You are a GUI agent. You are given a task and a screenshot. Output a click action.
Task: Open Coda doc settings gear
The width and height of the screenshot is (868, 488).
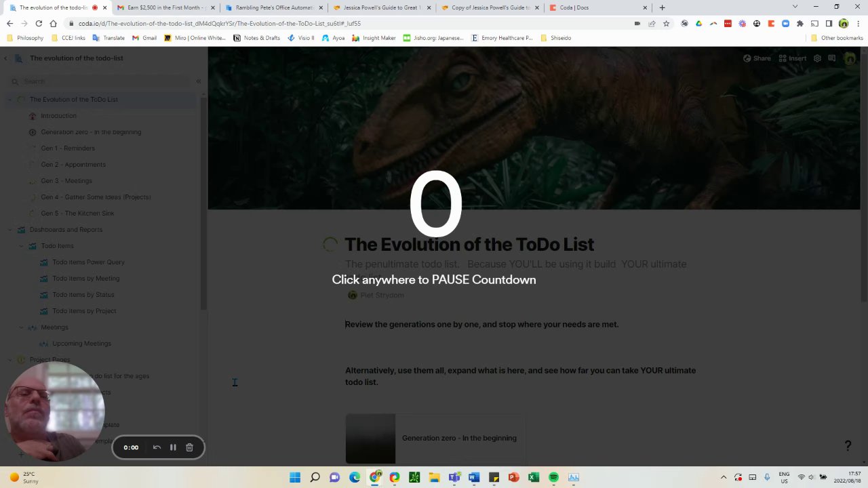[x=817, y=58]
